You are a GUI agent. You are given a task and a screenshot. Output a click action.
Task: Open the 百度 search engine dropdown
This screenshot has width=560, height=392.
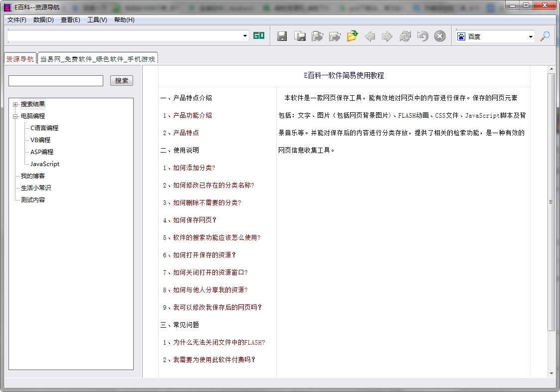(530, 36)
